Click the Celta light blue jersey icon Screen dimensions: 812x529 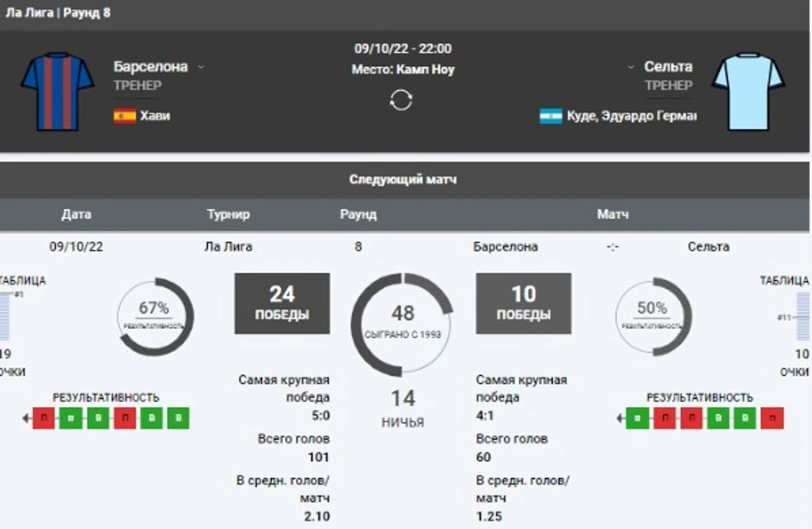coord(748,92)
